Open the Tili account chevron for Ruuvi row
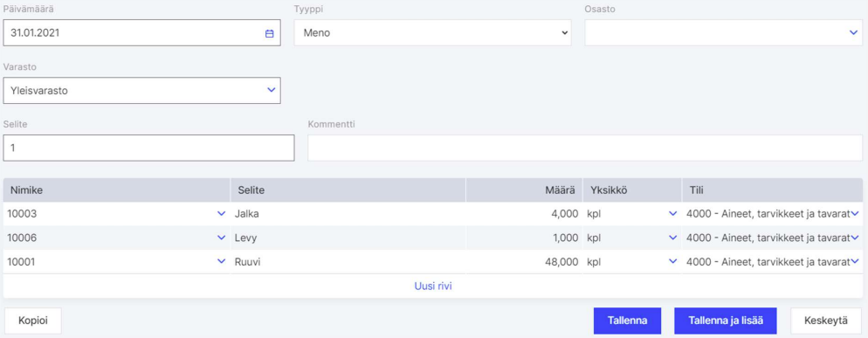This screenshot has height=338, width=868. click(x=855, y=261)
